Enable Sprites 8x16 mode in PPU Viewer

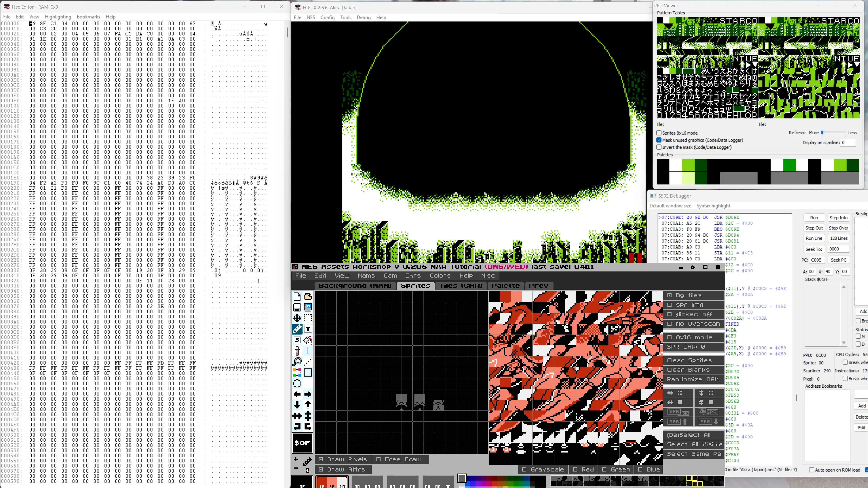(x=659, y=133)
